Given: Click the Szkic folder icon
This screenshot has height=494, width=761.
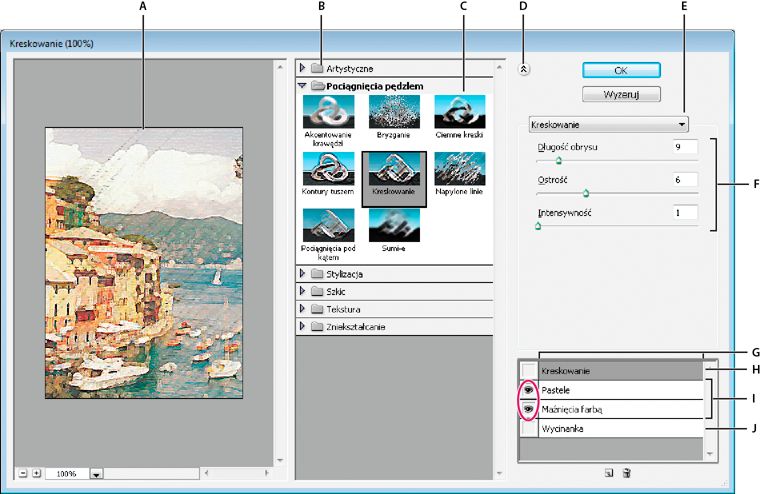Looking at the screenshot, I should coord(317,291).
